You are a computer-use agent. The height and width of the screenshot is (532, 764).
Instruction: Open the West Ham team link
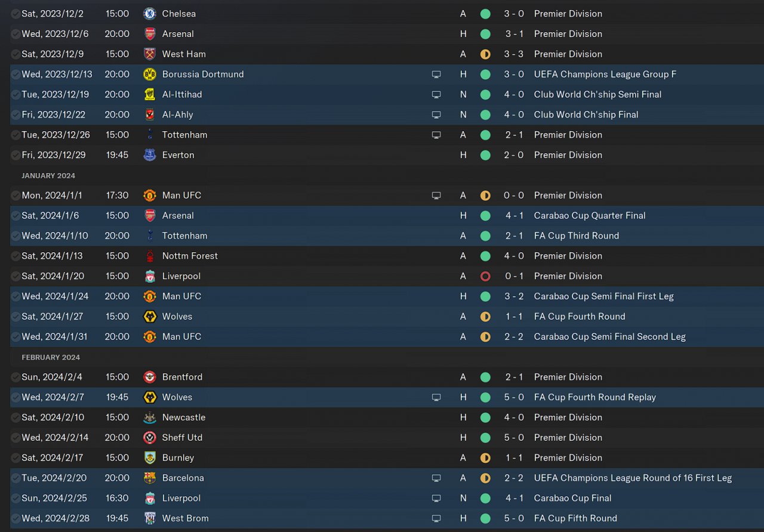click(184, 54)
